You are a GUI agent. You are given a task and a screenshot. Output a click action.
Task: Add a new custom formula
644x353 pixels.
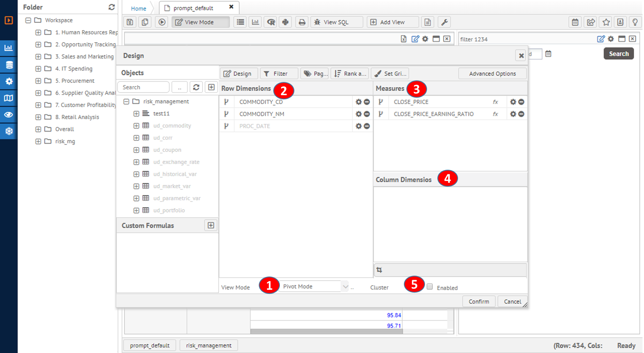click(211, 226)
